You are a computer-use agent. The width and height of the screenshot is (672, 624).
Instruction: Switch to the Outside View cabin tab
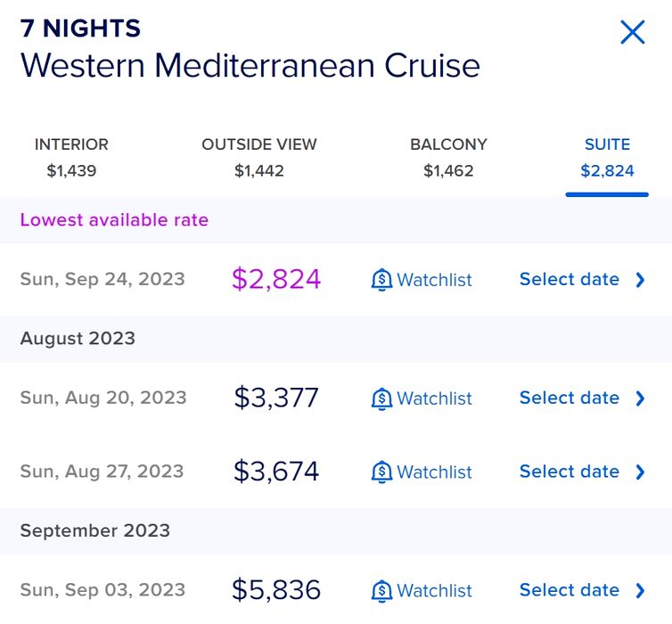coord(259,157)
